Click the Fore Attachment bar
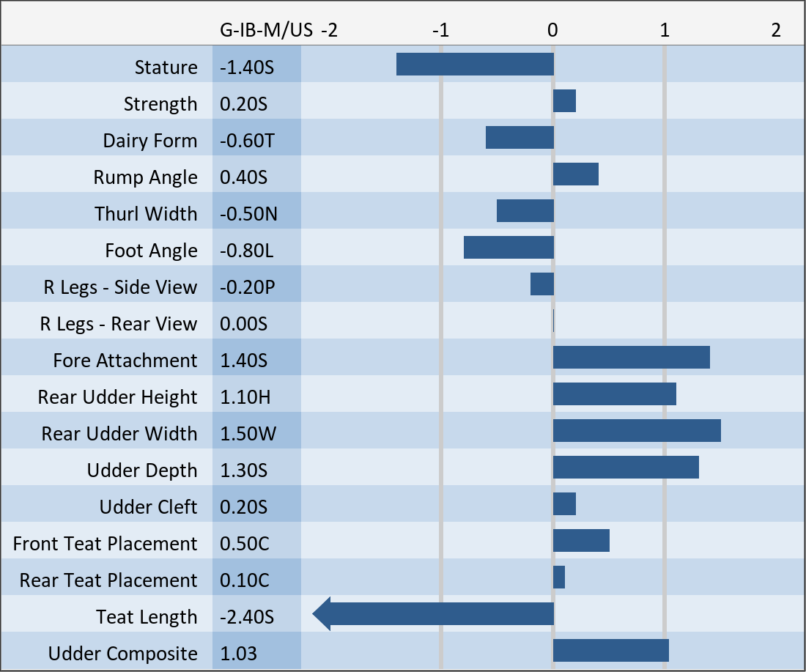This screenshot has width=806, height=672. (x=631, y=358)
